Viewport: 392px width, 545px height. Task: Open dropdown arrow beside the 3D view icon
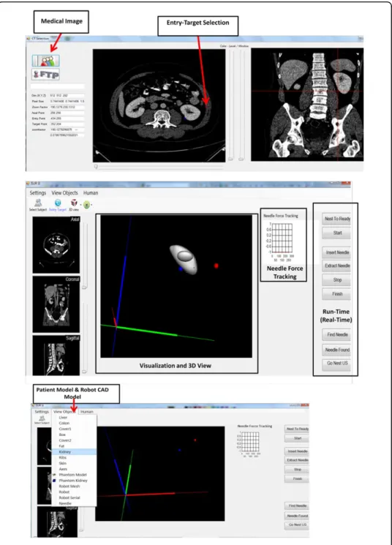point(80,205)
